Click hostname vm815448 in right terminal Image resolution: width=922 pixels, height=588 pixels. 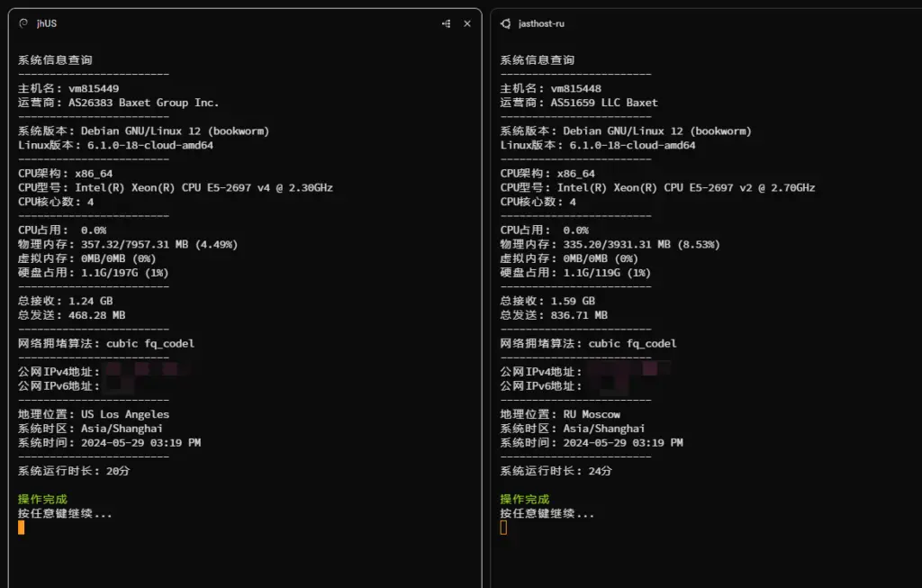tap(575, 88)
